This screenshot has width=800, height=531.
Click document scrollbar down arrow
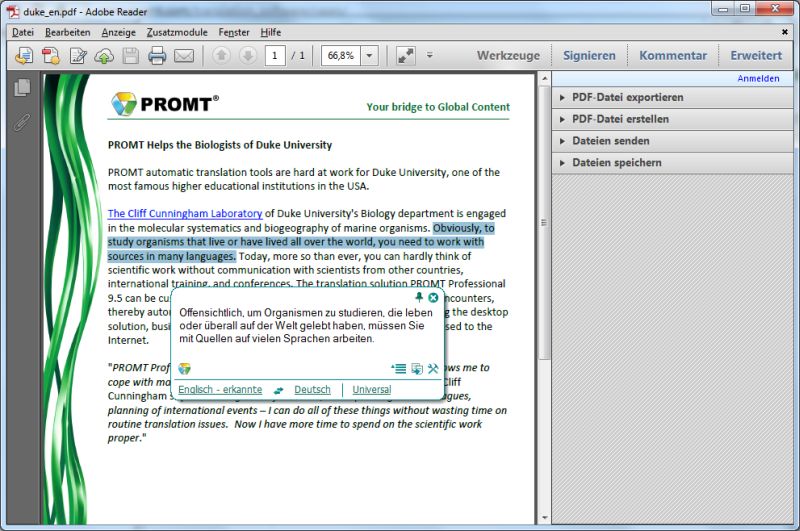[x=544, y=517]
